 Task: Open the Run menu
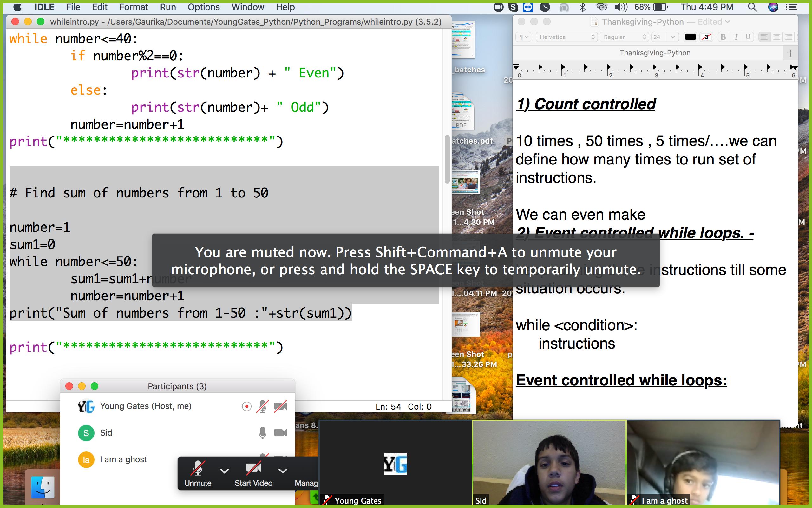168,7
